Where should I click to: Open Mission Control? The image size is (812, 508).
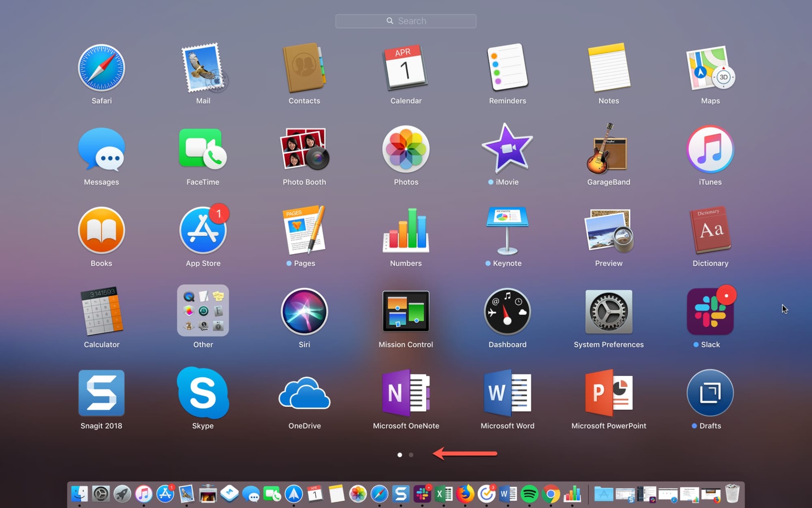406,312
